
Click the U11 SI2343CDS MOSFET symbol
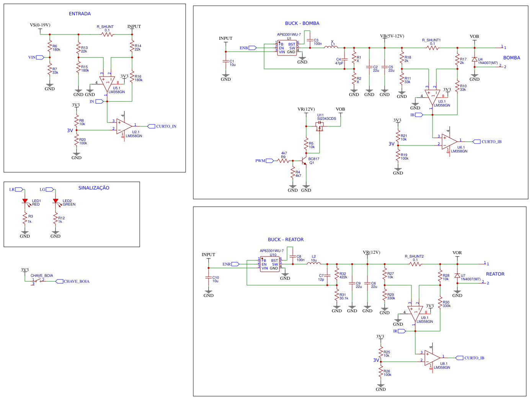point(320,126)
